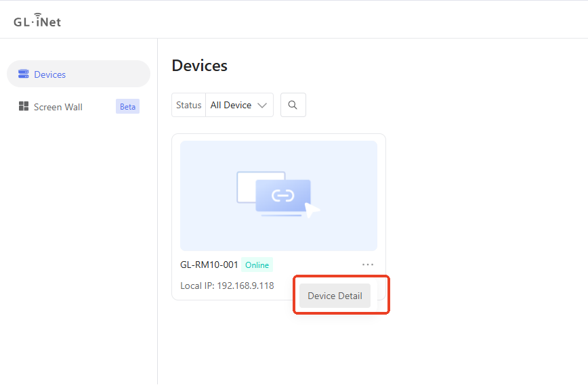Image resolution: width=588 pixels, height=385 pixels.
Task: Select Device Detail from the popup menu
Action: 335,296
